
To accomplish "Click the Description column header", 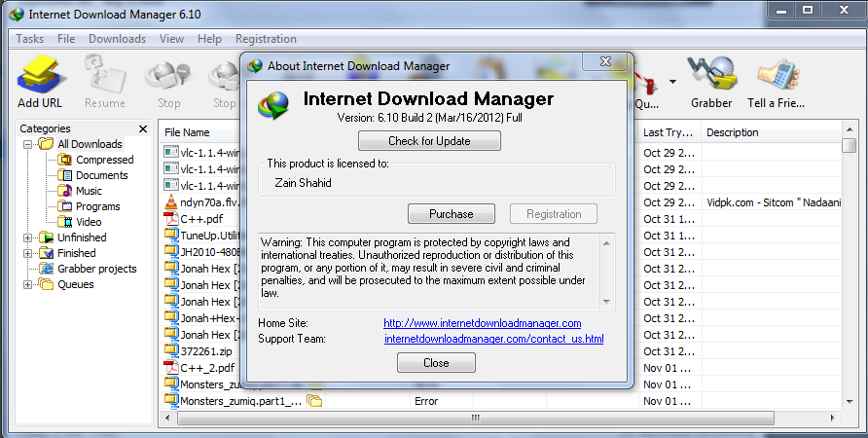I will point(733,132).
